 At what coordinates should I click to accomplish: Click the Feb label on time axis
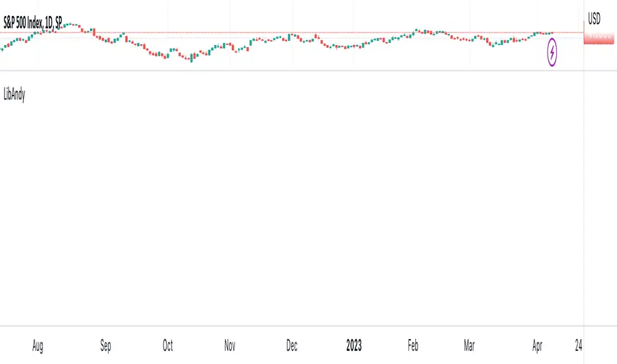pyautogui.click(x=412, y=345)
